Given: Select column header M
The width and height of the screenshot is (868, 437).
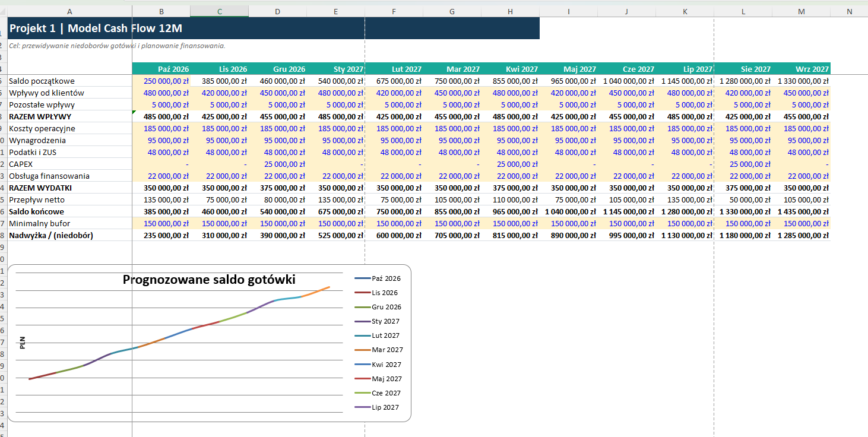Looking at the screenshot, I should point(802,11).
